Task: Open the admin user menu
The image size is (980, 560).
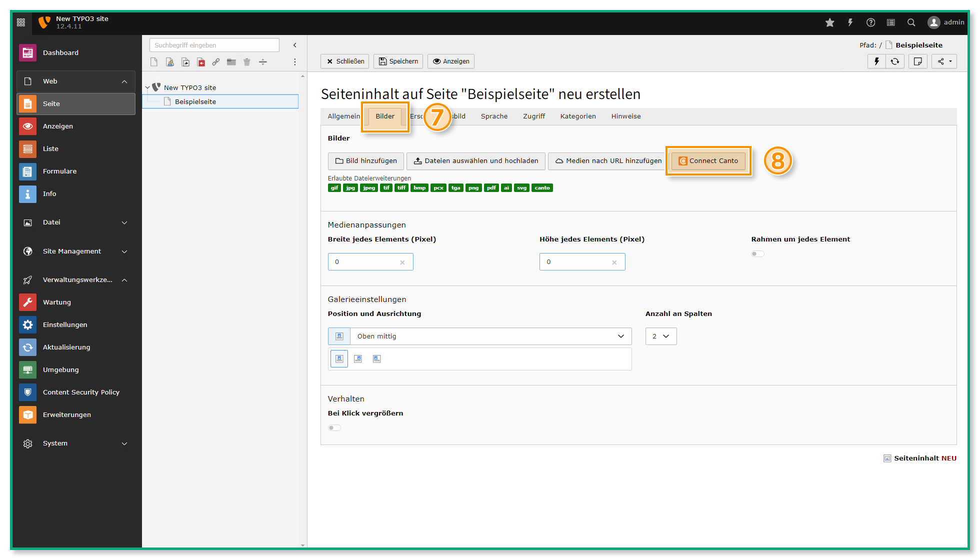Action: pos(945,22)
